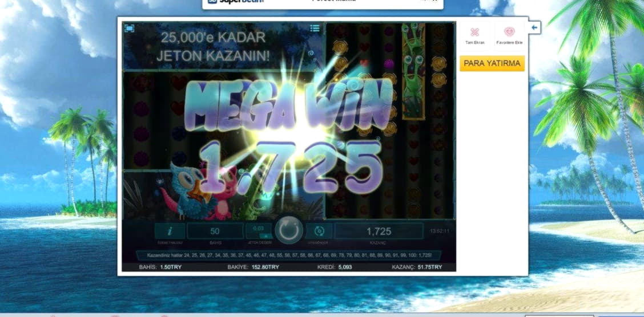This screenshot has height=317, width=644.
Task: Toggle the game's fullscreen icon at top-left
Action: pyautogui.click(x=130, y=29)
